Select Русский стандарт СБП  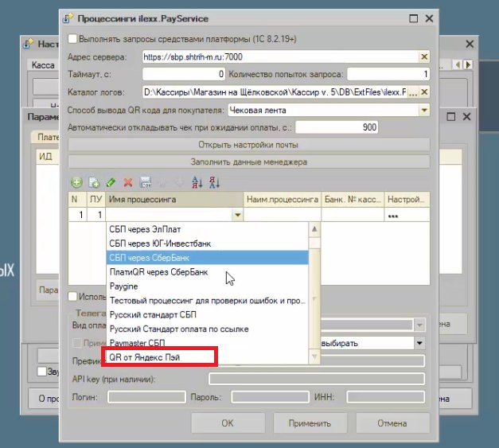point(208,314)
